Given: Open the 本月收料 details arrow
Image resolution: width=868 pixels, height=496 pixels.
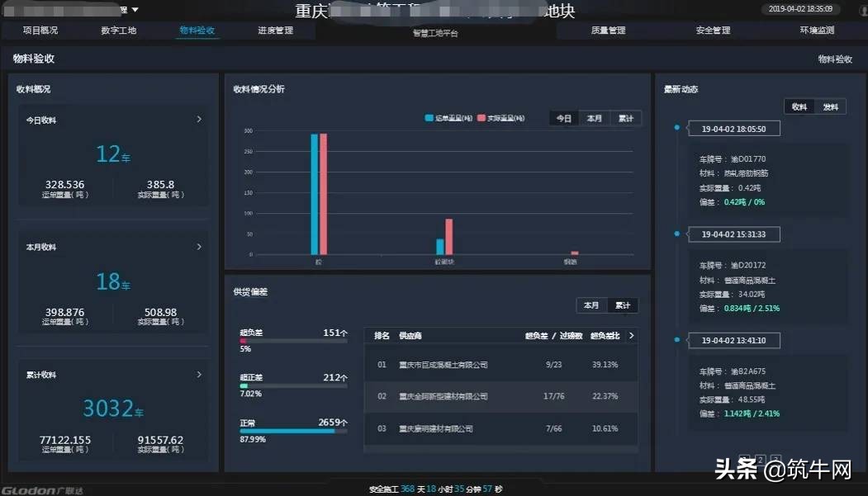Looking at the screenshot, I should point(199,247).
